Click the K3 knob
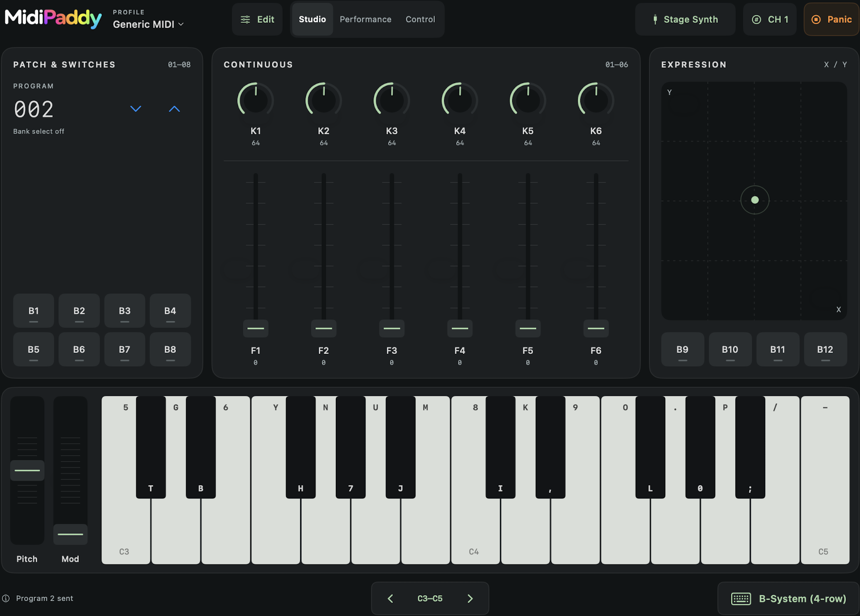Viewport: 860px width, 616px height. [392, 100]
